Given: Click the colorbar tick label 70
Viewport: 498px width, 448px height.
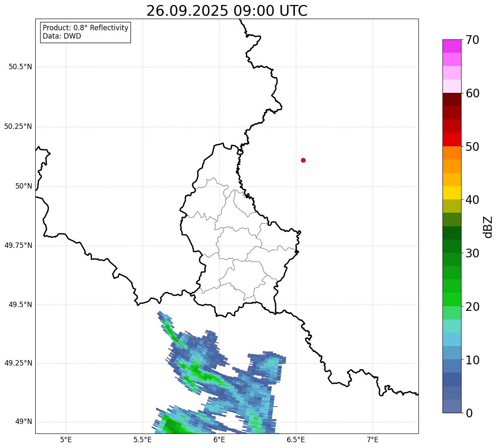Looking at the screenshot, I should 473,40.
